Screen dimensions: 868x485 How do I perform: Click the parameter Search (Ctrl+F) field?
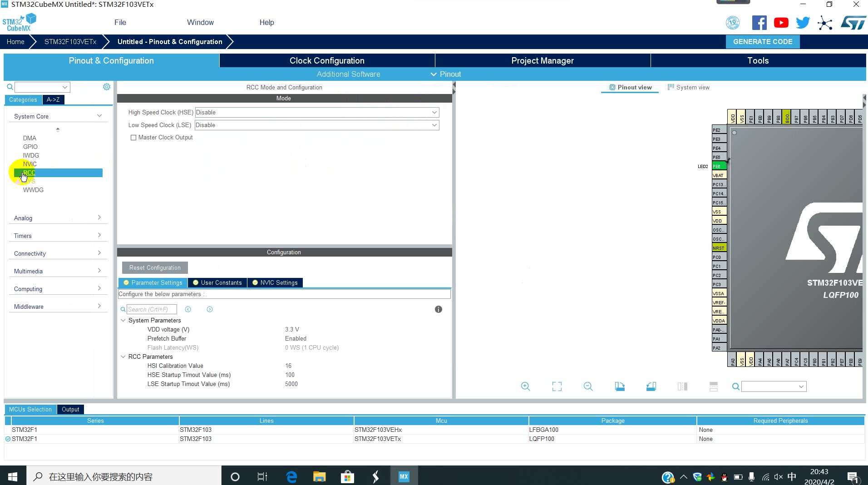[x=152, y=309]
